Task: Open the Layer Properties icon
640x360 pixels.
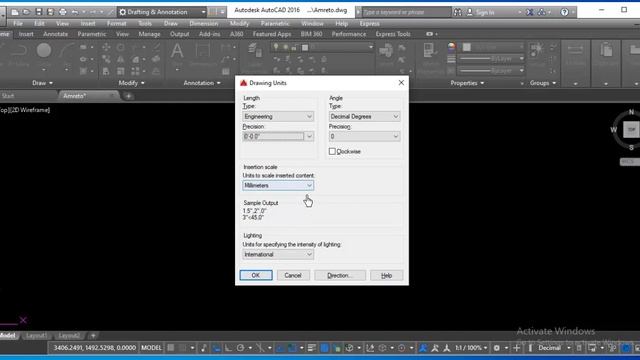Action: [255, 51]
